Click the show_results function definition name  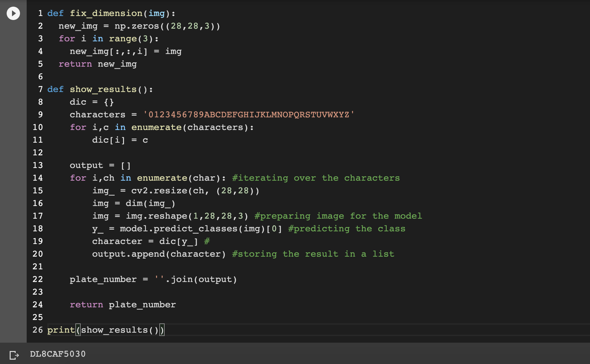coord(103,89)
